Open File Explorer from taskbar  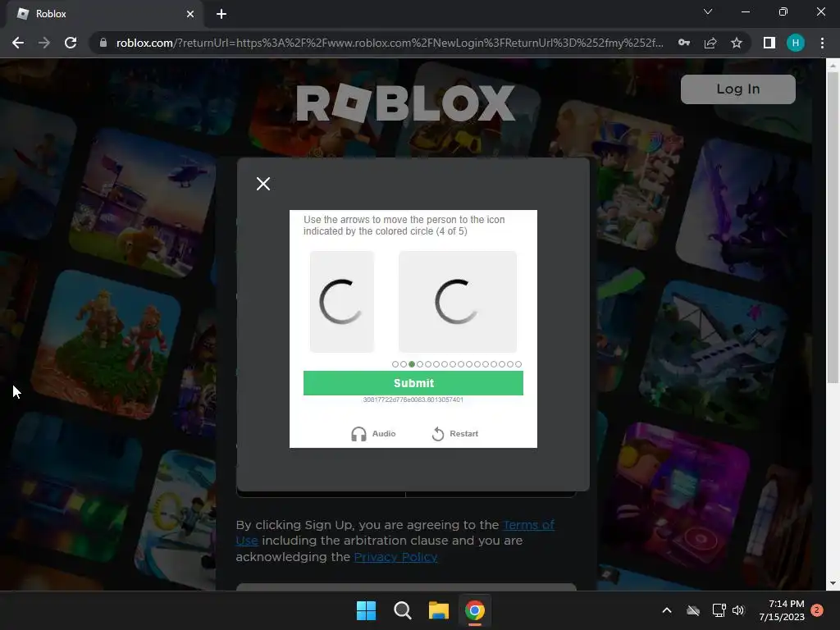coord(439,610)
